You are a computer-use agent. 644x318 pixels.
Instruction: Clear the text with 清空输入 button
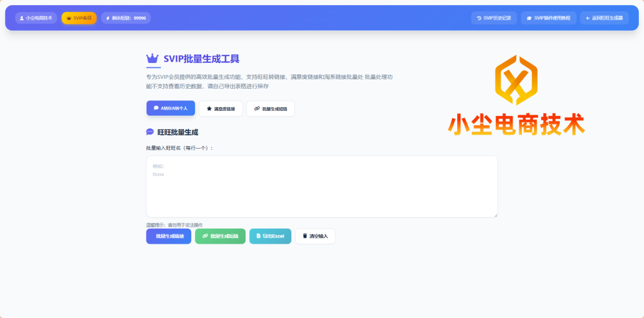pyautogui.click(x=315, y=236)
